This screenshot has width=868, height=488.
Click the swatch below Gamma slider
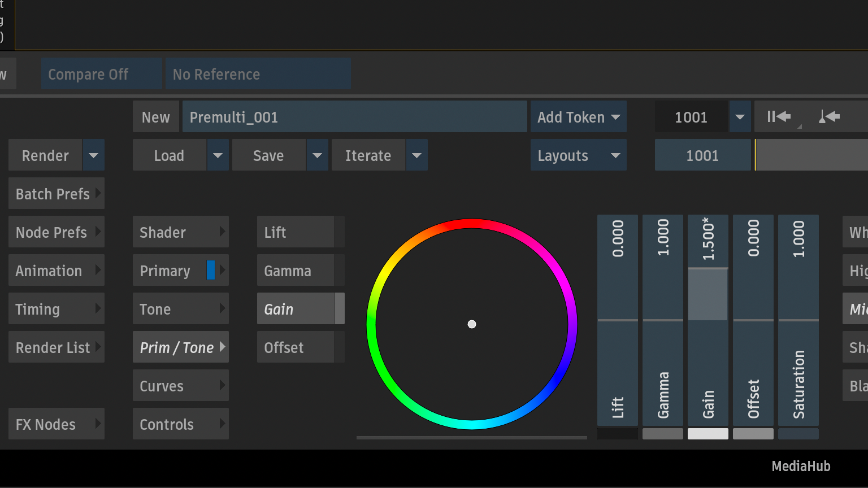click(663, 434)
